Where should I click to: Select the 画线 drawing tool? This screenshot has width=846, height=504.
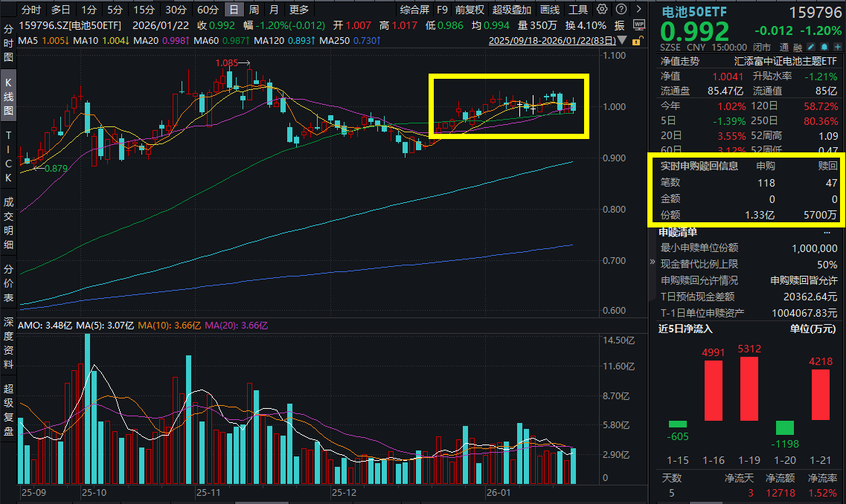[x=548, y=9]
